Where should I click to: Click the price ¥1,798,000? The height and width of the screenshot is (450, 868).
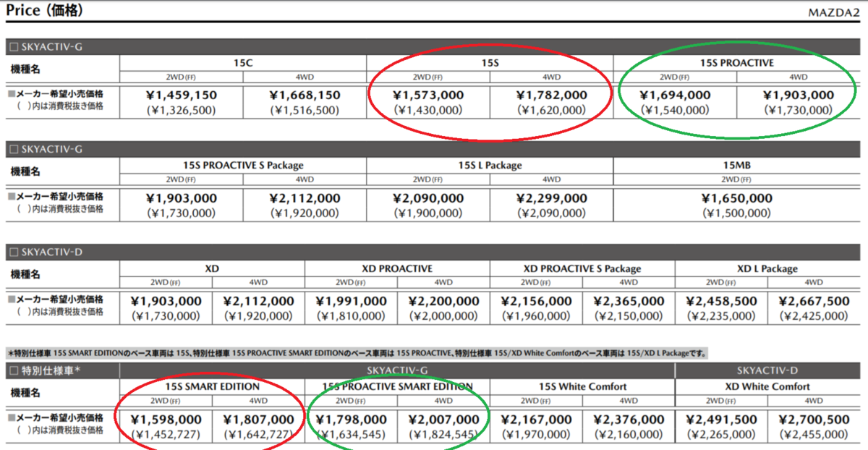coord(351,420)
